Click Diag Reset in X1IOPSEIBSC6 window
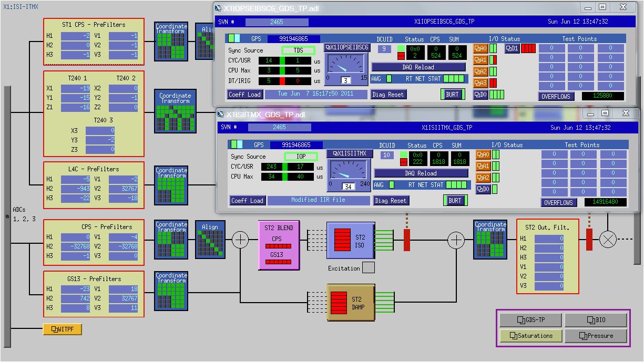This screenshot has height=362, width=644. click(x=388, y=95)
